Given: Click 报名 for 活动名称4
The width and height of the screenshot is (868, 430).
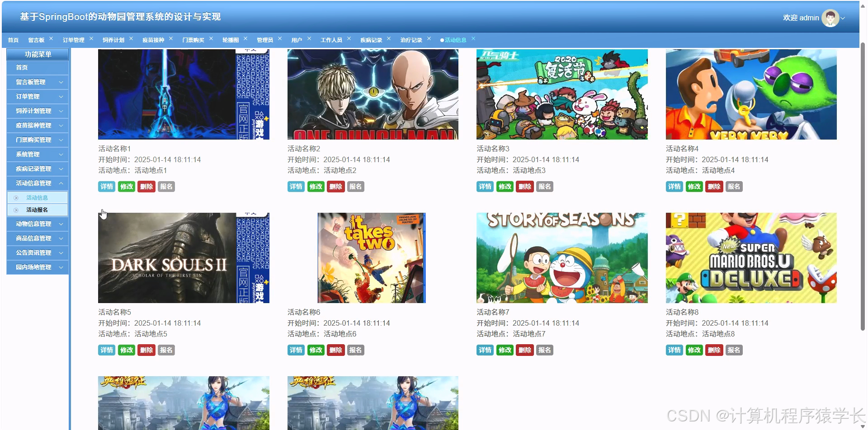Looking at the screenshot, I should tap(734, 187).
